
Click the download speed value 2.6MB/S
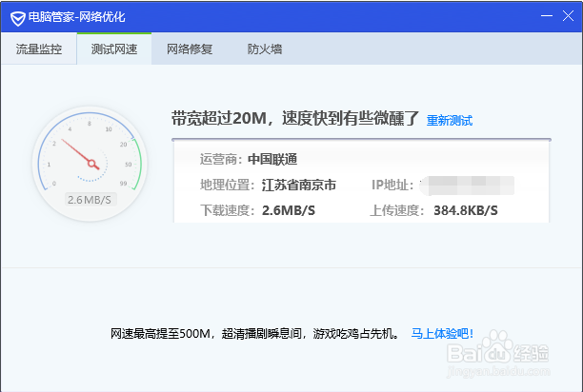coord(289,210)
